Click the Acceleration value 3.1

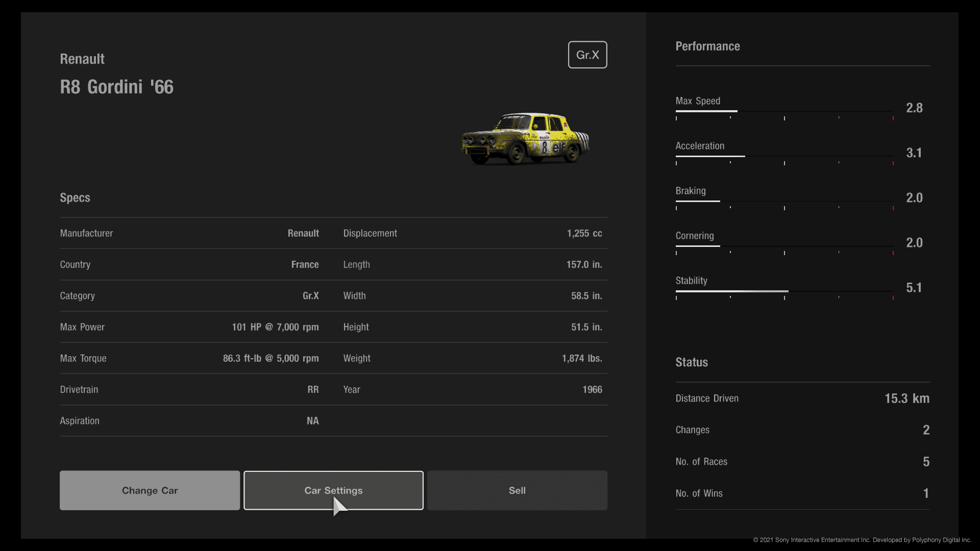pos(914,153)
